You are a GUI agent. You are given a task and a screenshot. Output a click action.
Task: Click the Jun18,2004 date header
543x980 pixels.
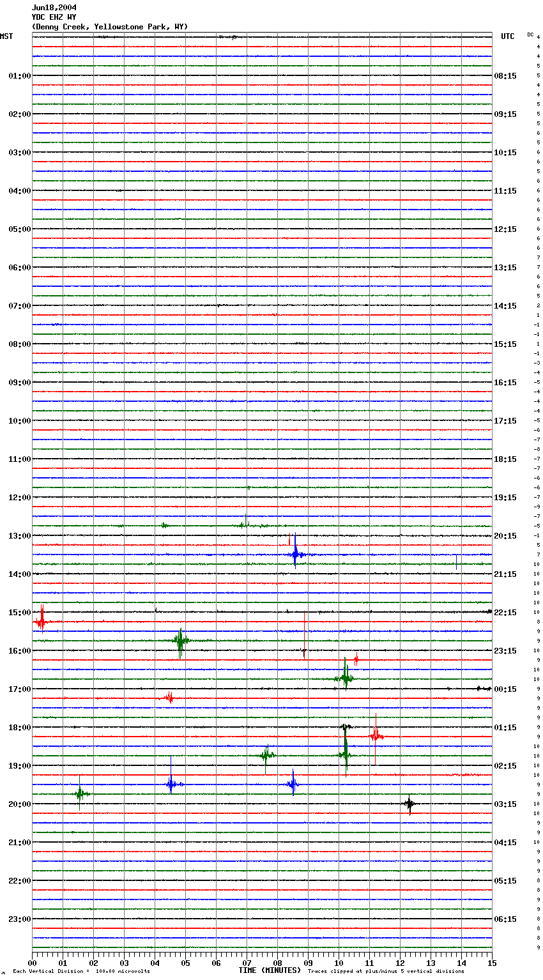click(x=54, y=8)
